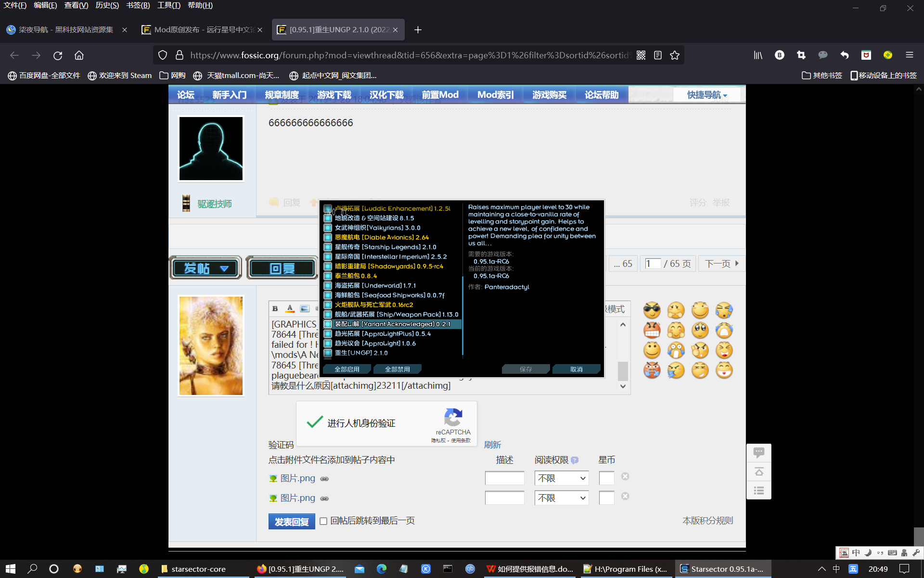
Task: Open Firefox hamburger application menu
Action: (909, 55)
